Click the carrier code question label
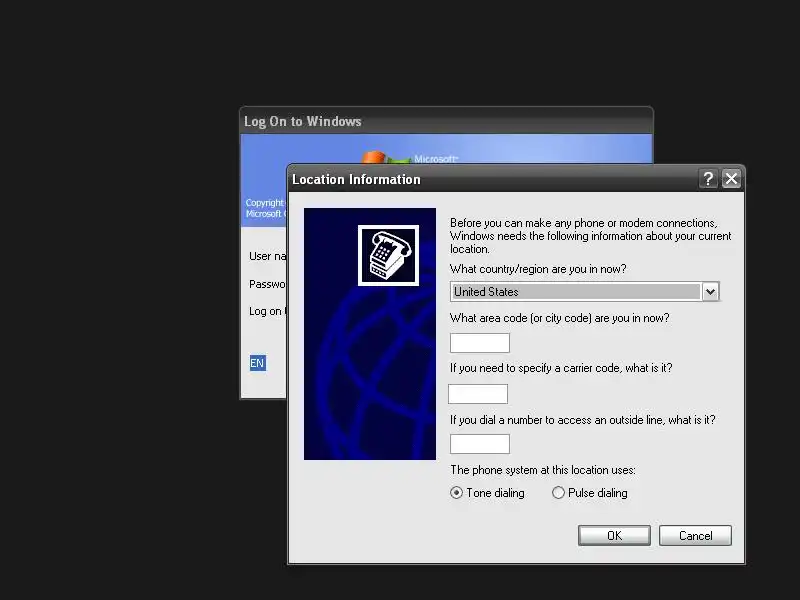 [561, 368]
